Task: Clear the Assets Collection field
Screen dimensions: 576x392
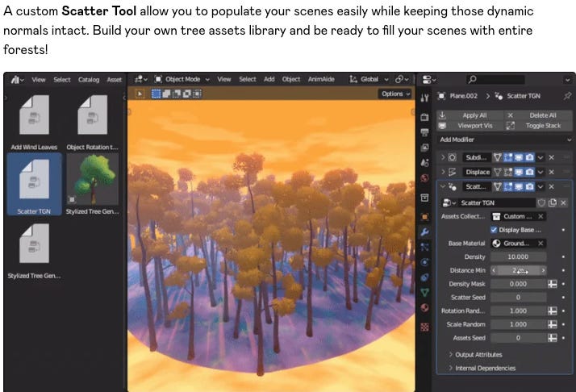Action: click(541, 216)
